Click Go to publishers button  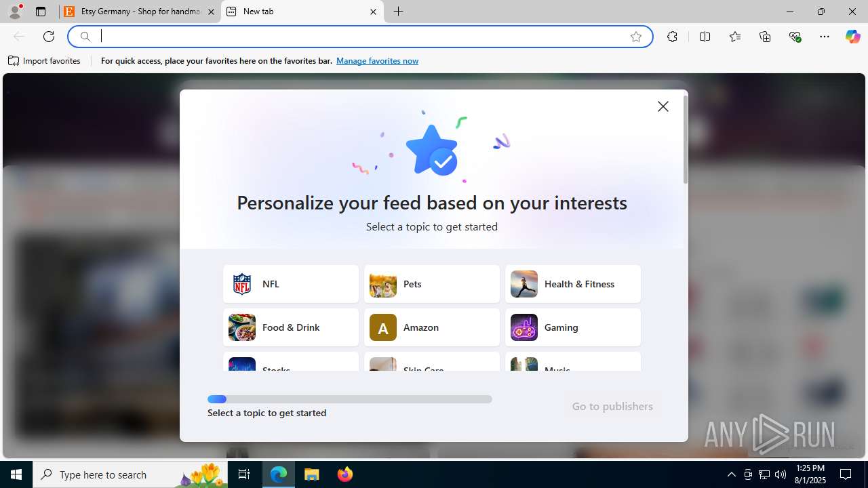tap(612, 406)
